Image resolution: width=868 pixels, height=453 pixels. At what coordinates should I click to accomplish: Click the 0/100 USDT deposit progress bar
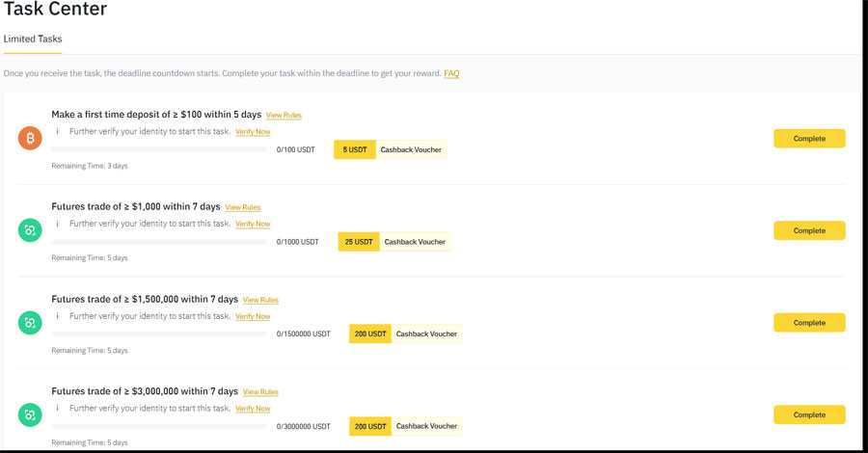click(x=159, y=149)
